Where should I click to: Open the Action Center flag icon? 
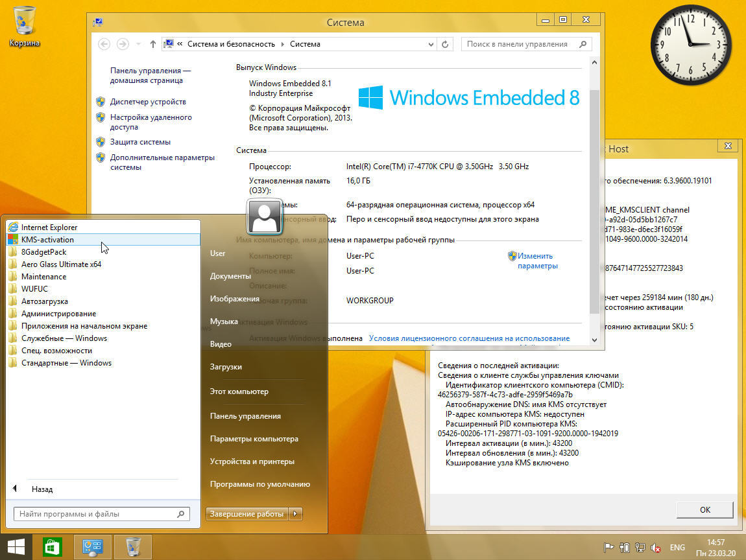click(608, 548)
